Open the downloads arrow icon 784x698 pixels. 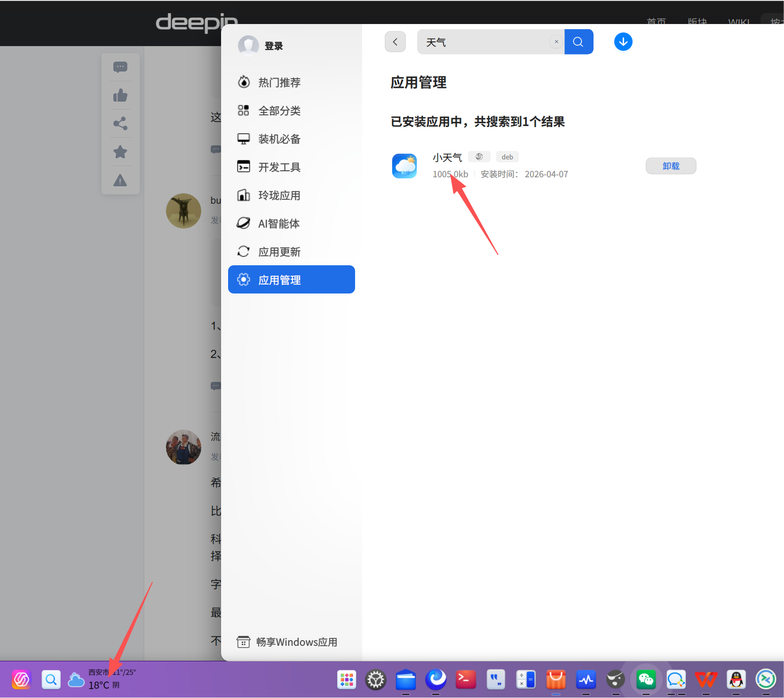click(623, 42)
